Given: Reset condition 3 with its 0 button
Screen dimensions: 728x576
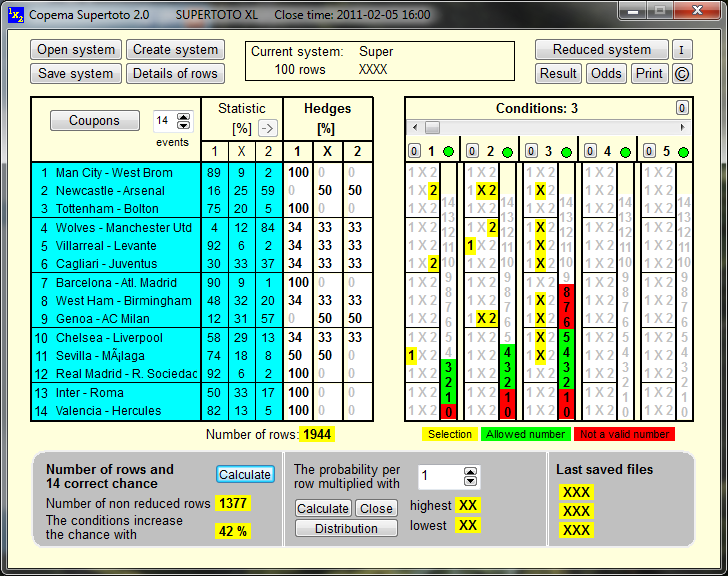Looking at the screenshot, I should click(531, 151).
